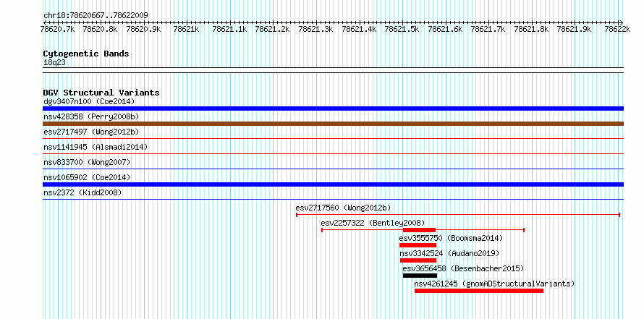Select the 18q23 band label
644x319 pixels.
click(54, 62)
